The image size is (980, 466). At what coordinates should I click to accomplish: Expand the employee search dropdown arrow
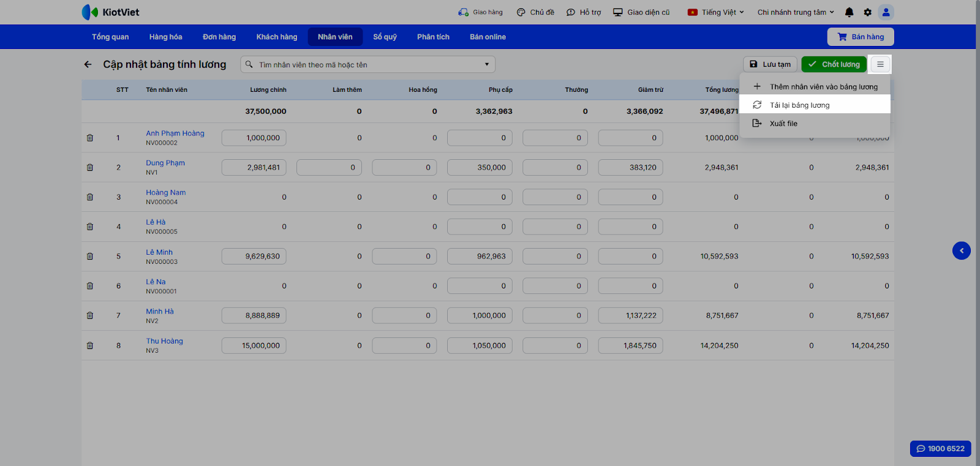[x=487, y=64]
